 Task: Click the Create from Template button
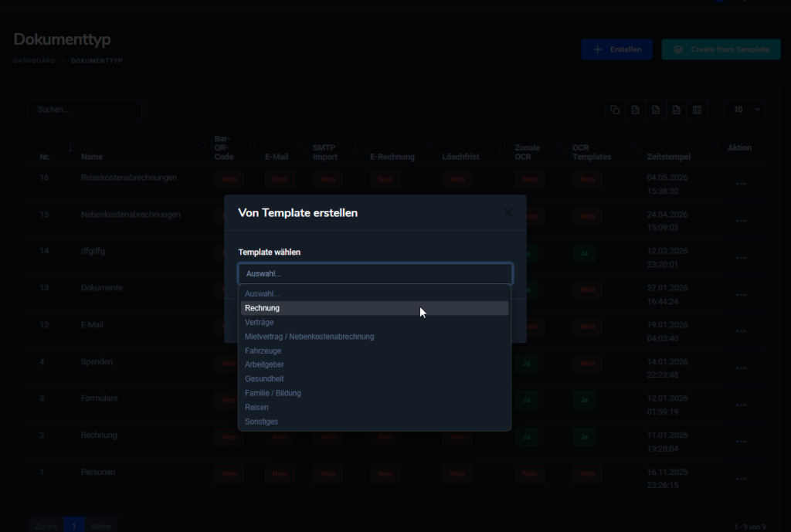[721, 49]
